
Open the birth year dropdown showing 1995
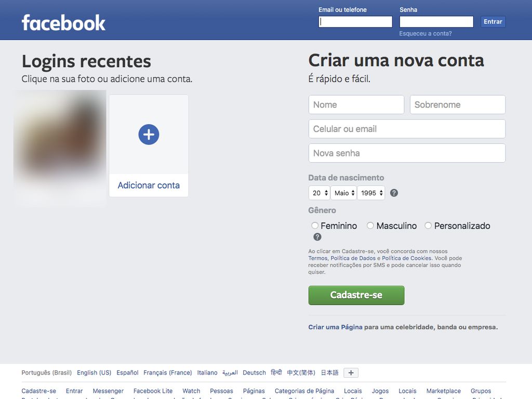coord(371,193)
